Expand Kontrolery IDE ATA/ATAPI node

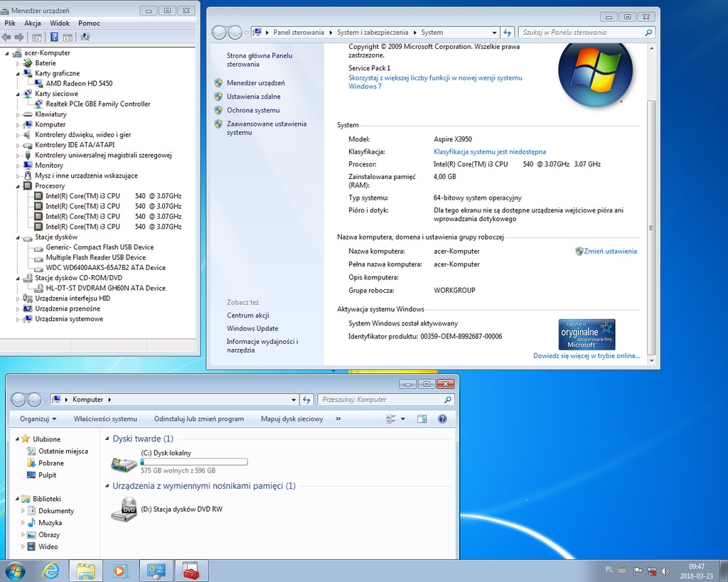click(18, 145)
